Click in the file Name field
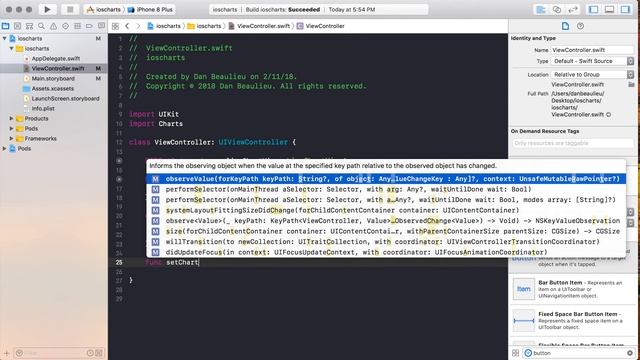 pos(593,50)
